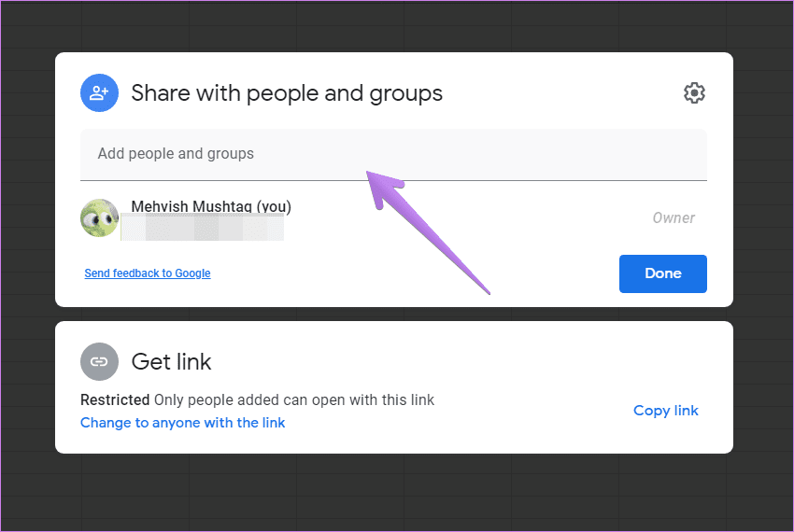Open share settings via gear icon
Viewport: 794px width, 532px height.
[694, 93]
